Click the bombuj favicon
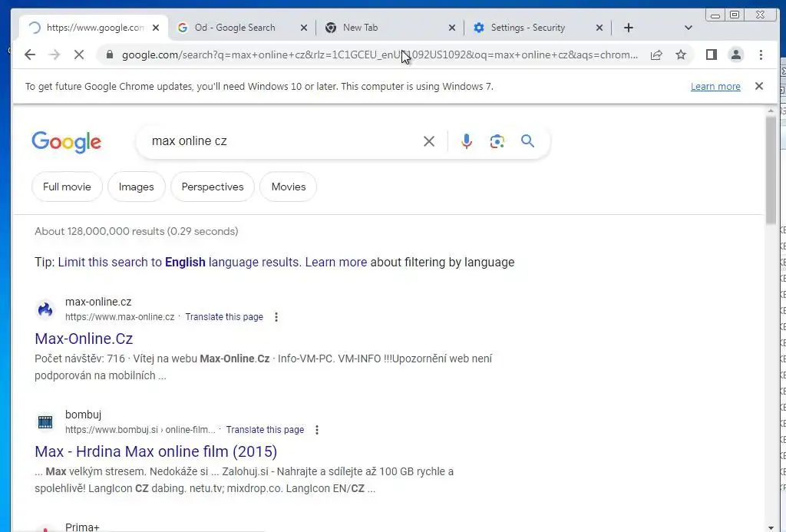 [x=45, y=422]
